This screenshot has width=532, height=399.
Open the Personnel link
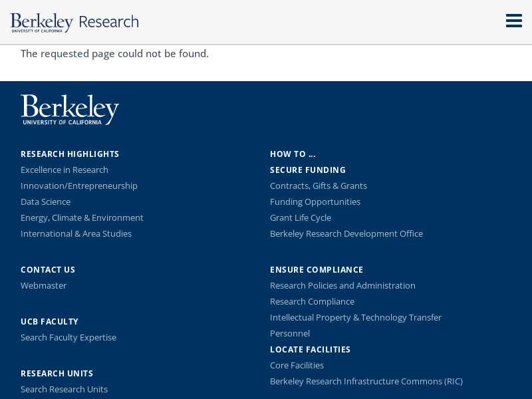(x=290, y=334)
